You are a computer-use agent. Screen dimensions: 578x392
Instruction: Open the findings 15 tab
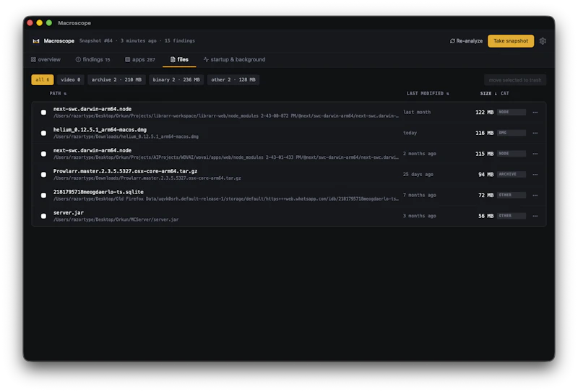(x=93, y=59)
